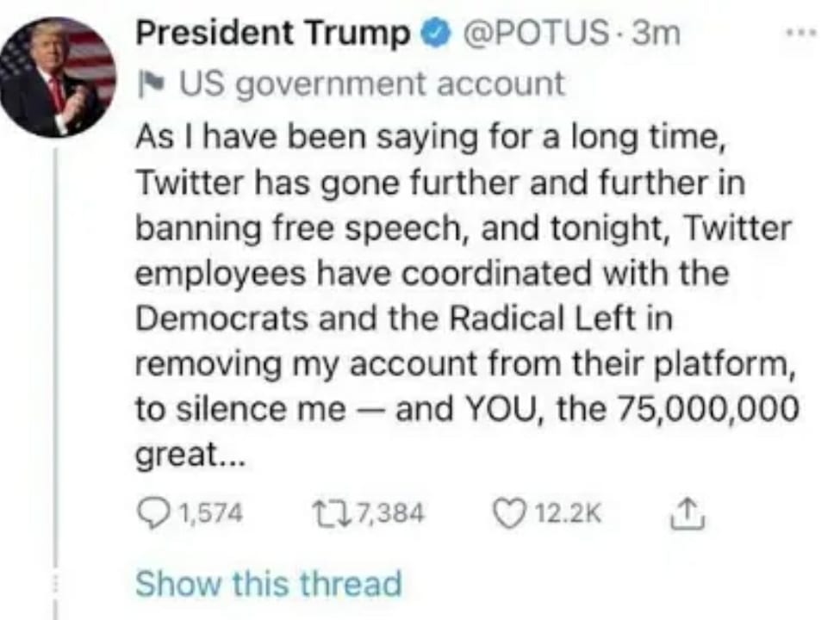
Task: Open the three-dot more options menu
Action: [x=801, y=33]
